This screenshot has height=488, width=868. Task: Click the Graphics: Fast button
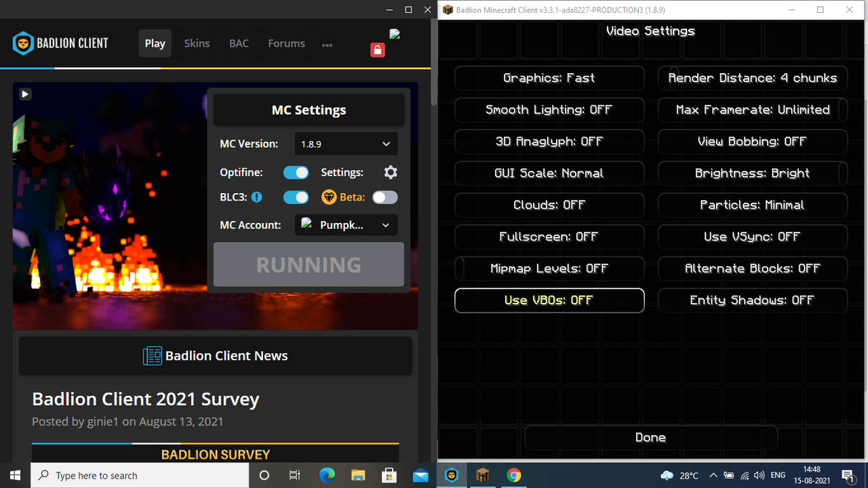549,78
